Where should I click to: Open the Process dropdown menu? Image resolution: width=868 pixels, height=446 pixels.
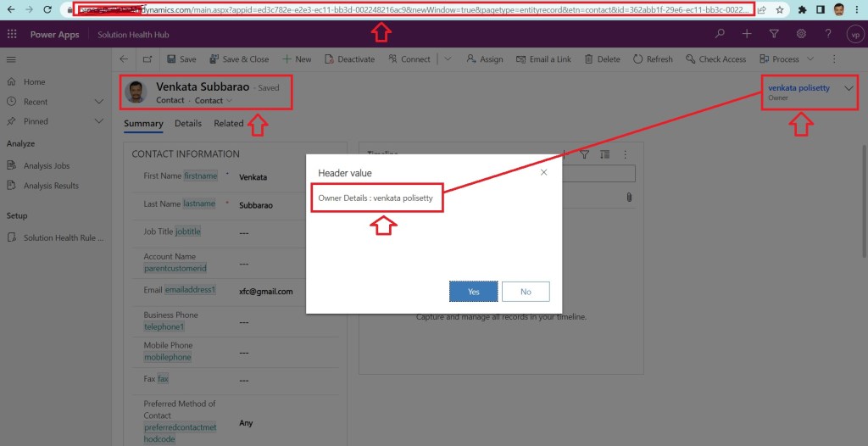tap(810, 59)
